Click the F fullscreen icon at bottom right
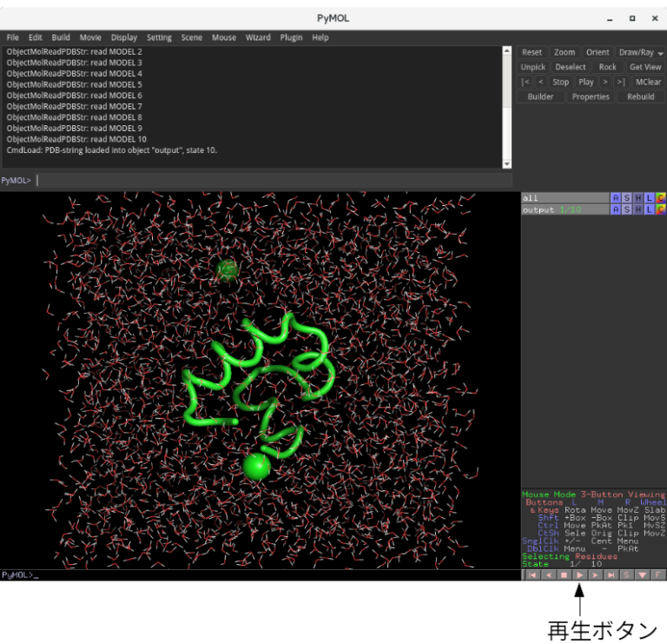This screenshot has width=667, height=644. (658, 574)
